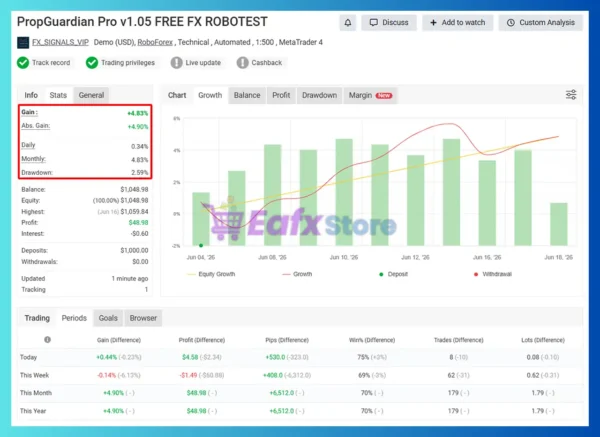Select the General tab
The height and width of the screenshot is (437, 600).
91,95
